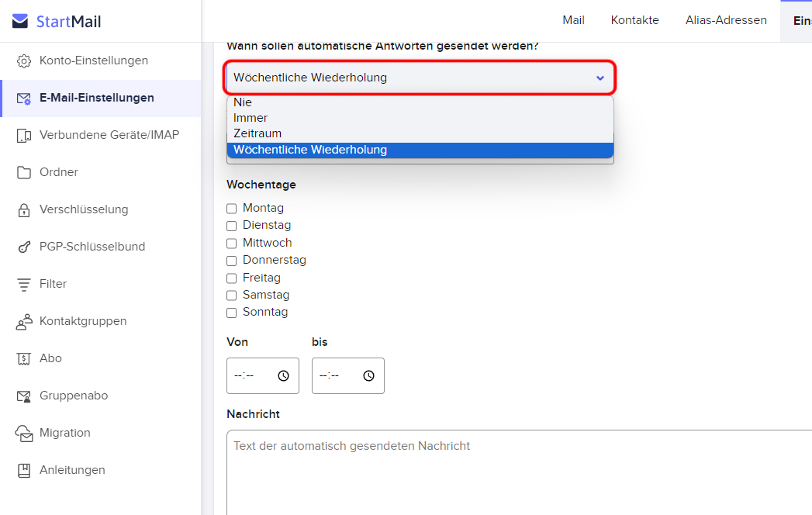
Task: Click the Gruppenabo envelope icon
Action: (x=24, y=396)
